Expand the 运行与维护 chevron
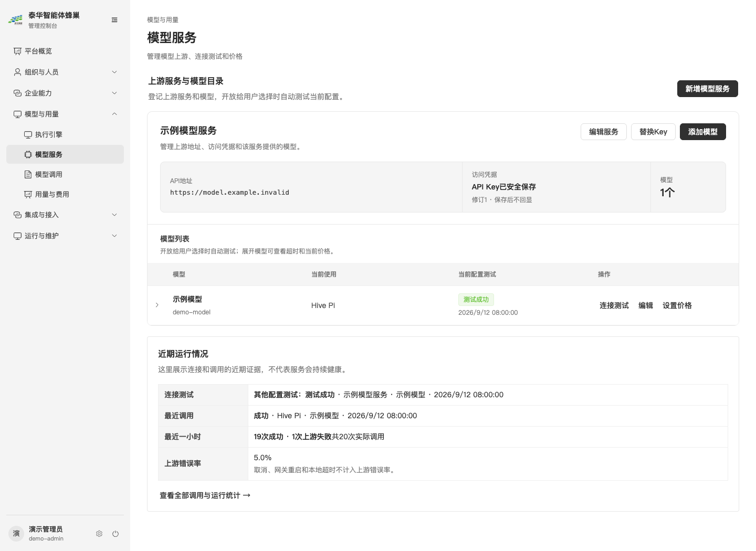This screenshot has width=756, height=551. click(114, 236)
